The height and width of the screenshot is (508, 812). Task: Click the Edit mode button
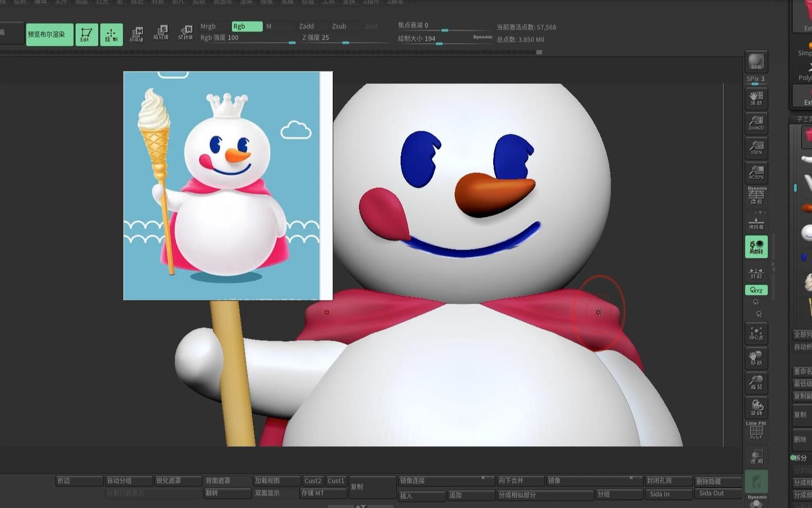(x=86, y=34)
